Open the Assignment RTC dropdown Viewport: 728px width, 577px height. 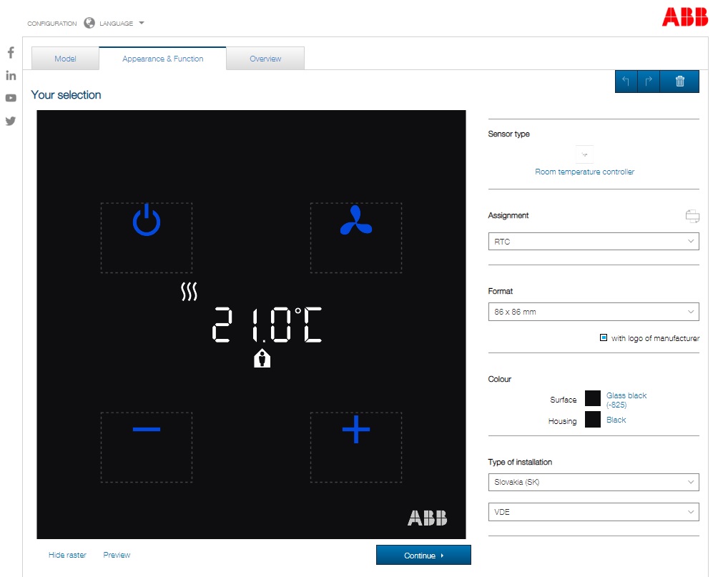coord(593,242)
